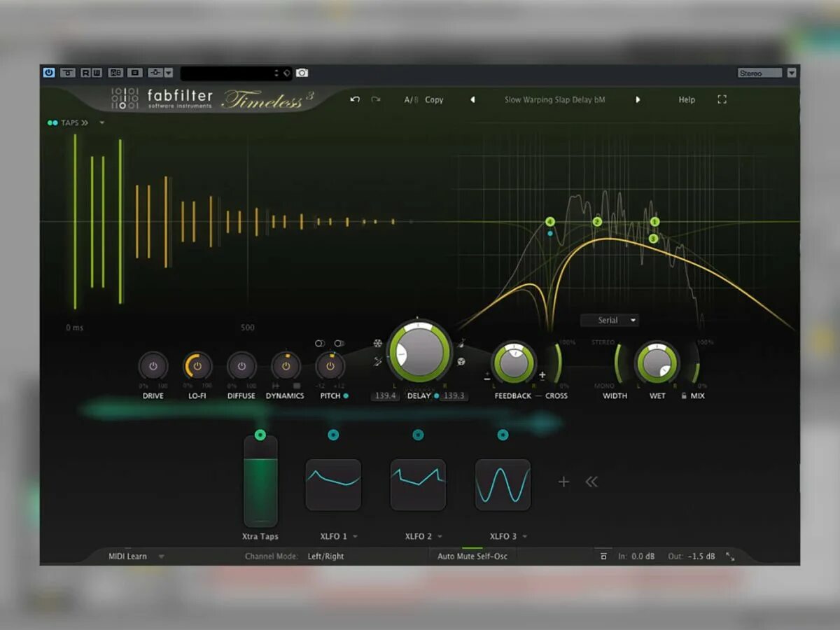This screenshot has height=630, width=840.
Task: Open the Stereo routing dropdown
Action: pyautogui.click(x=760, y=73)
